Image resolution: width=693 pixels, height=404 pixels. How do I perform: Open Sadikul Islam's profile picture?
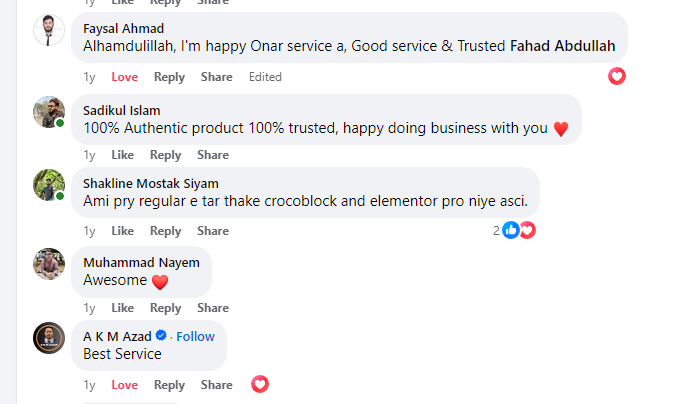click(x=49, y=112)
